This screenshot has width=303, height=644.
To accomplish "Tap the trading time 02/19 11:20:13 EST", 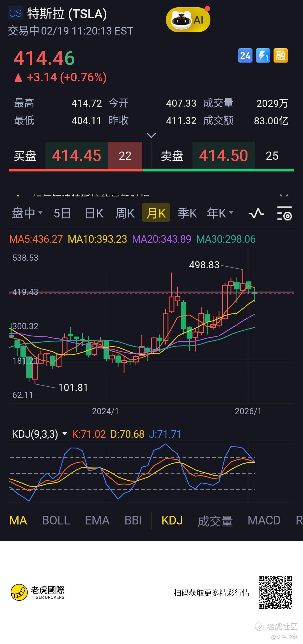I will click(87, 31).
